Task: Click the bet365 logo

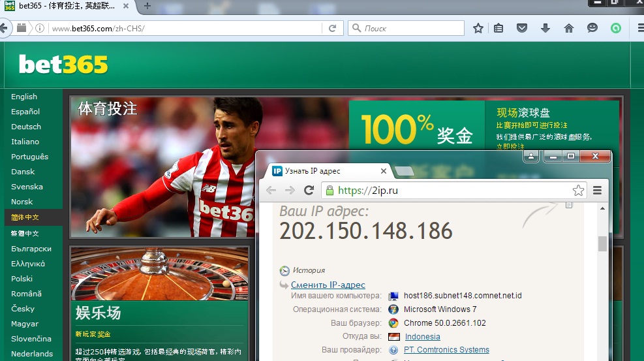Action: [63, 65]
